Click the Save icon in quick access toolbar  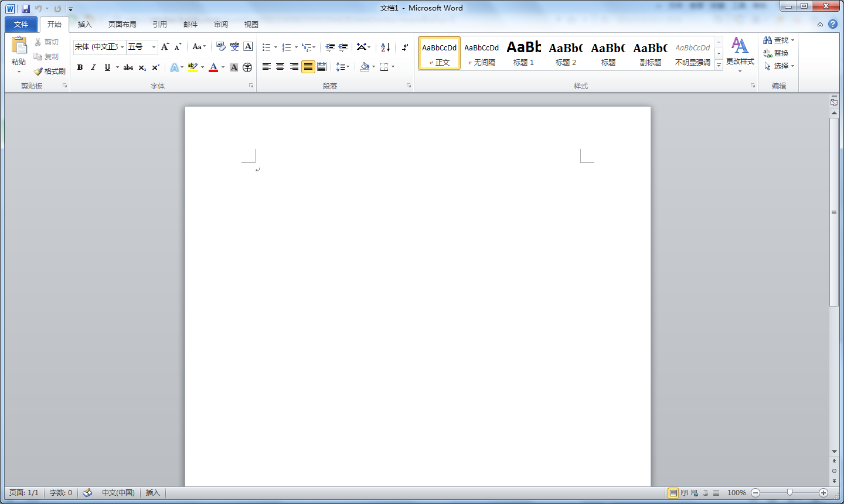click(x=26, y=9)
